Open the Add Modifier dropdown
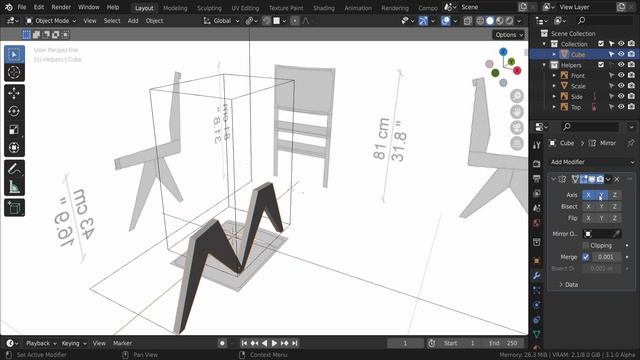This screenshot has height=360, width=640. click(x=592, y=162)
